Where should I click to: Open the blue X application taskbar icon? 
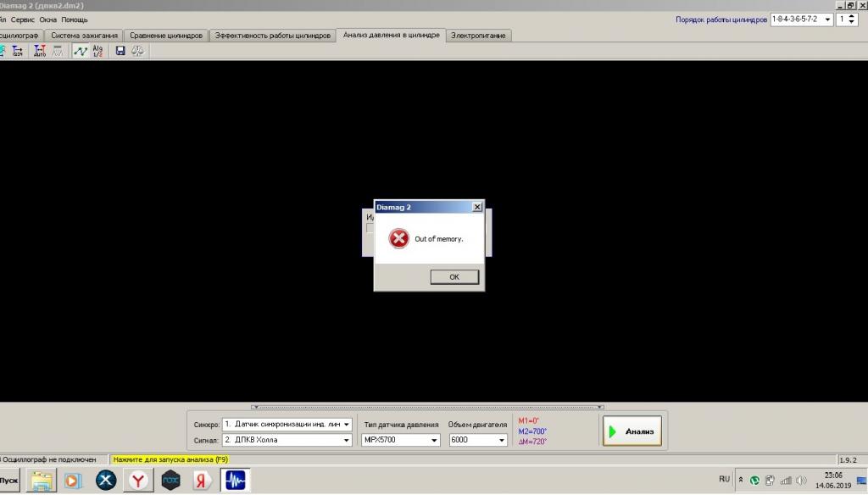[x=106, y=481]
